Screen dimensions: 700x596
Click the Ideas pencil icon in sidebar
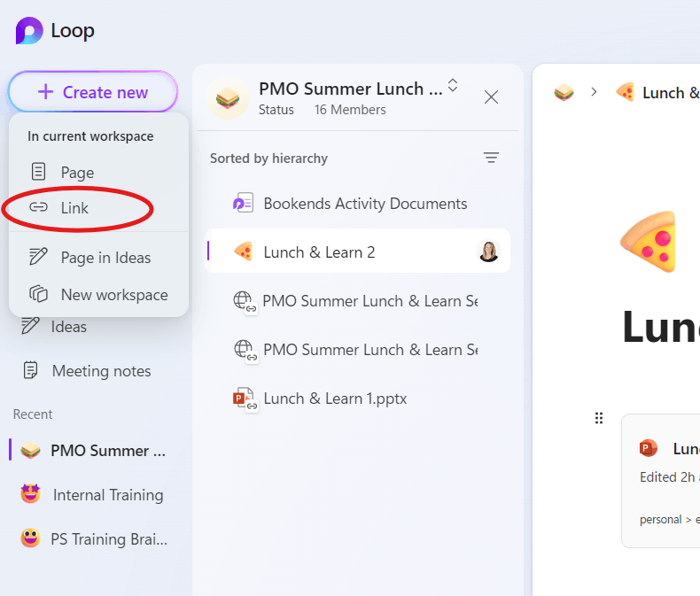[x=30, y=326]
